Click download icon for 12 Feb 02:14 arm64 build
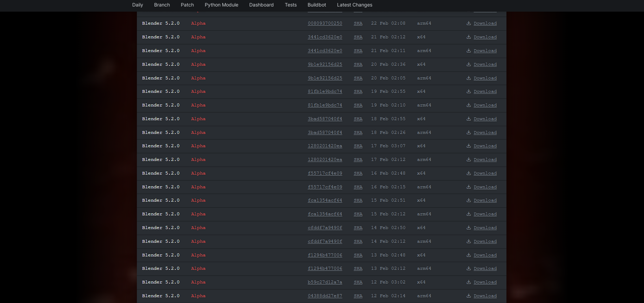Viewport: 644px width, 303px height. click(469, 296)
